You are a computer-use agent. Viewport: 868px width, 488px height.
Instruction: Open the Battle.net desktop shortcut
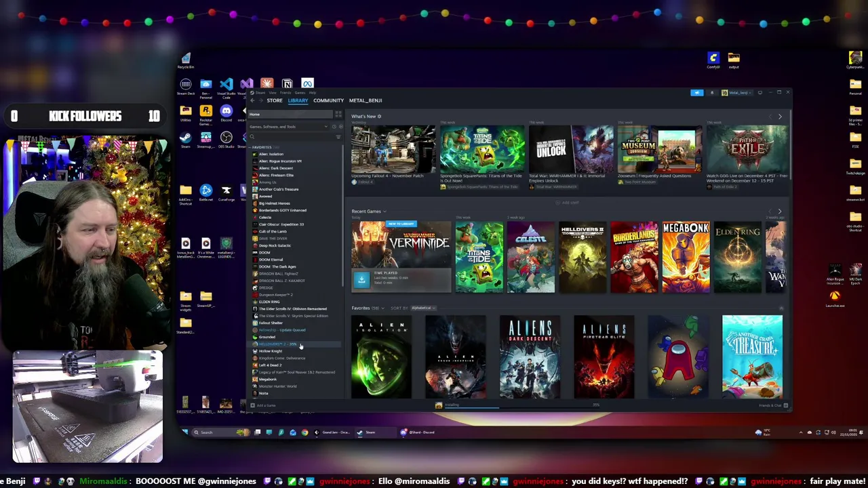(205, 192)
